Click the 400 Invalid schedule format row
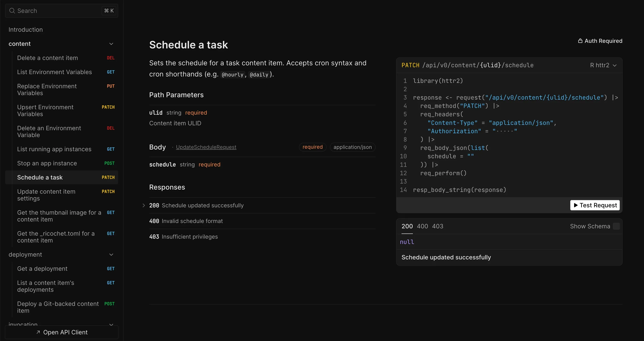 pos(262,221)
